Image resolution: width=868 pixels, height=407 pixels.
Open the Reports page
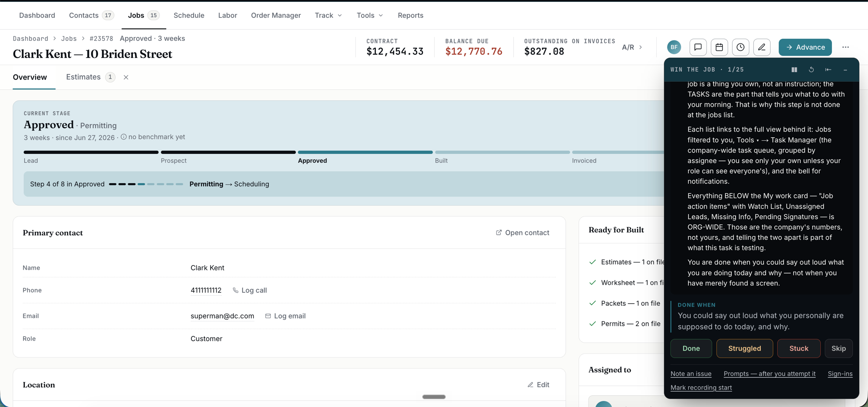(410, 15)
